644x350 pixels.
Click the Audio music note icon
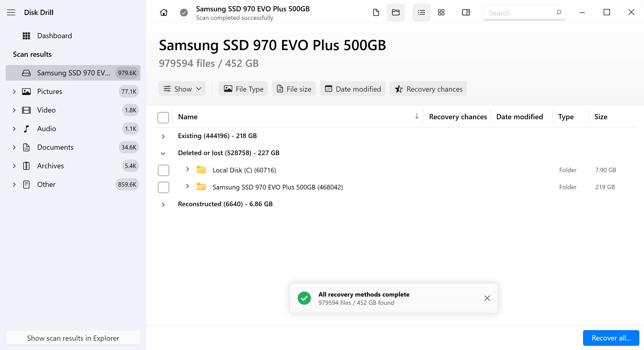(x=26, y=129)
